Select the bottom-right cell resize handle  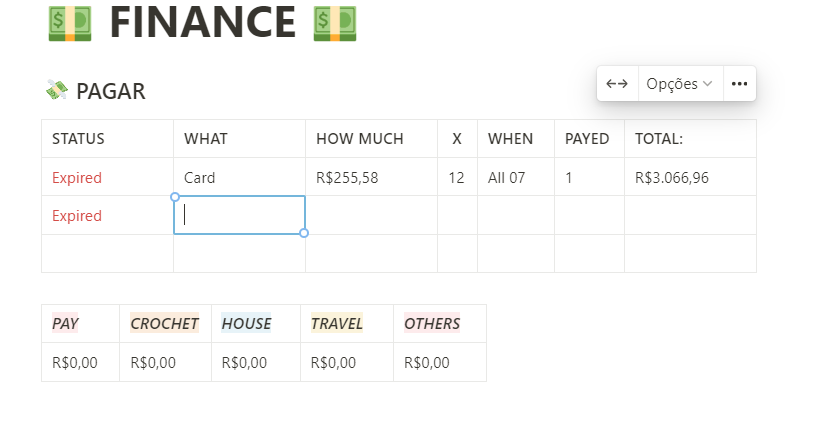(x=304, y=233)
